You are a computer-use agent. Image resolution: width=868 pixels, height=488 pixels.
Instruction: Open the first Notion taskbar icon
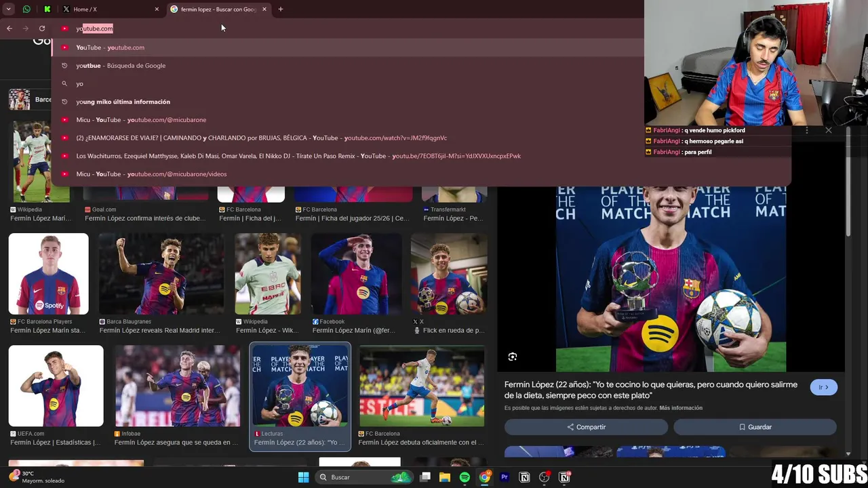coord(524,477)
